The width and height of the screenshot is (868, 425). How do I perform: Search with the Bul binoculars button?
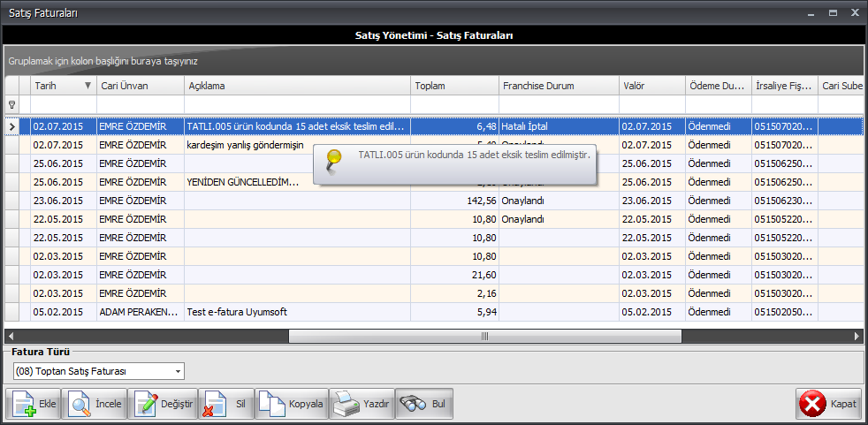click(x=424, y=404)
